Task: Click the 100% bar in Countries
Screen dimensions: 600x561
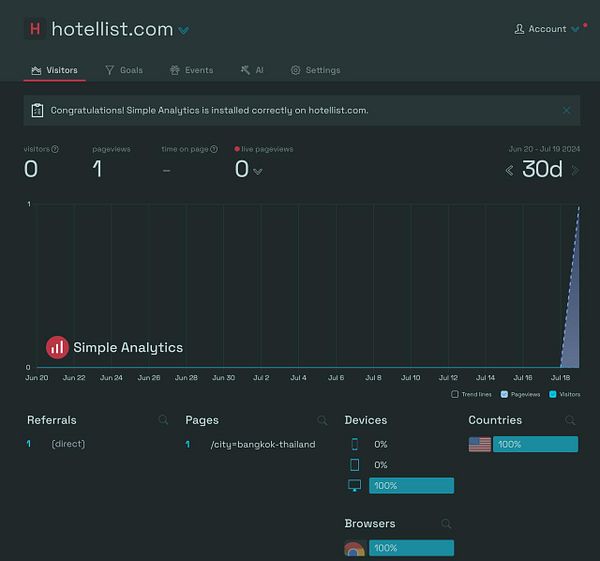Action: [x=535, y=444]
